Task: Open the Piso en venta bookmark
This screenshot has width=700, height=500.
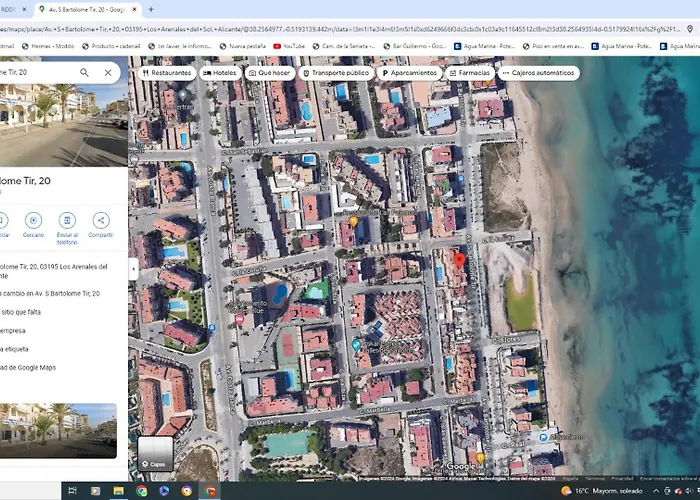Action: pyautogui.click(x=553, y=46)
